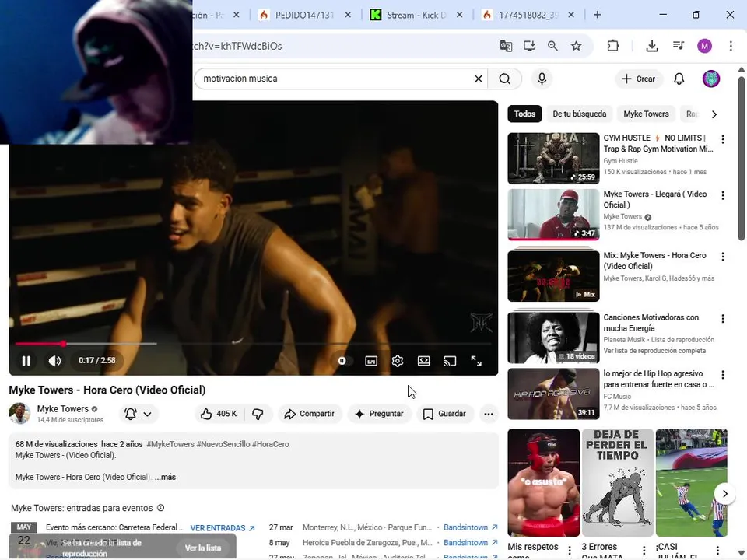Toggle autoplay switch in player controls
747x560 pixels.
[343, 361]
